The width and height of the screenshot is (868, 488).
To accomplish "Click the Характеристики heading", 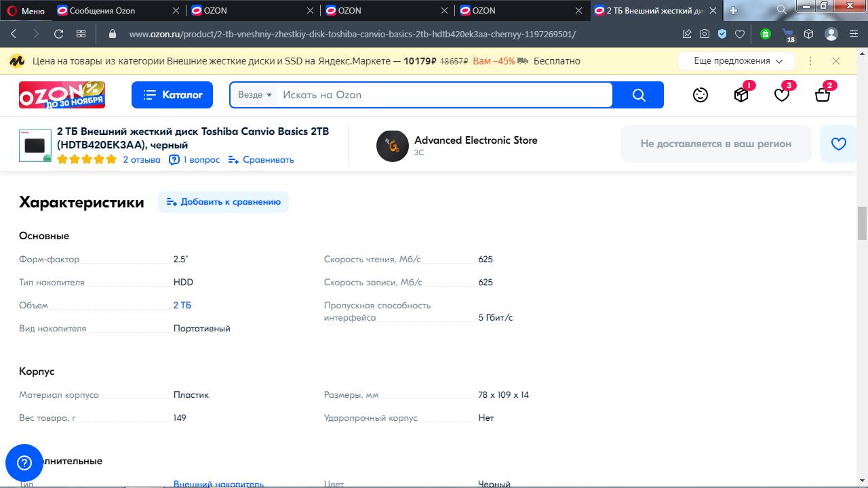I will tap(81, 202).
